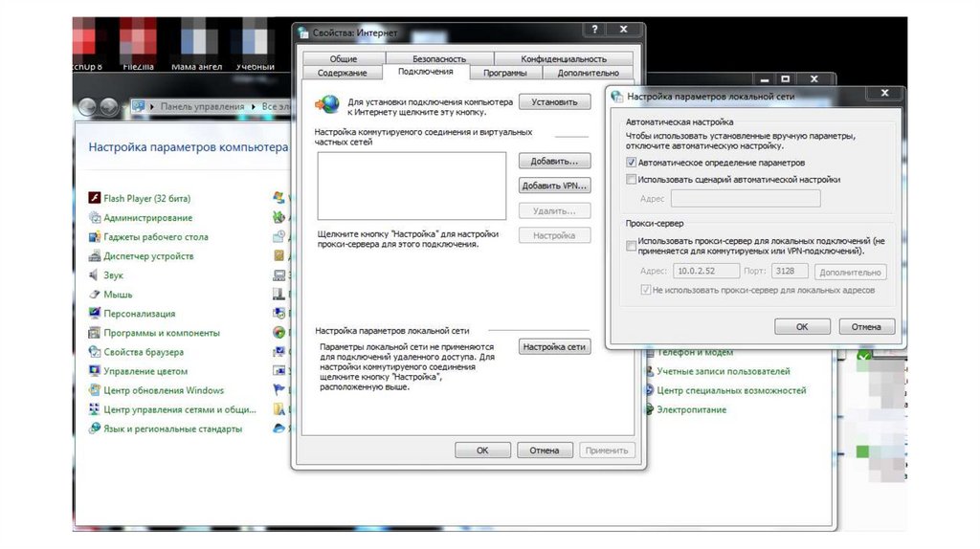Click the Программы и компоненты icon
The width and height of the screenshot is (980, 549).
pyautogui.click(x=95, y=333)
